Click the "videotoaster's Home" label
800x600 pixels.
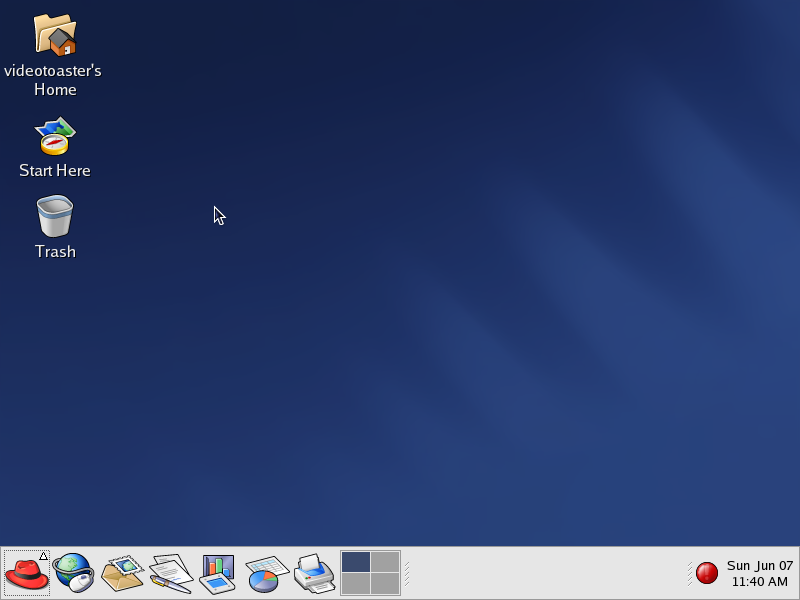(53, 80)
